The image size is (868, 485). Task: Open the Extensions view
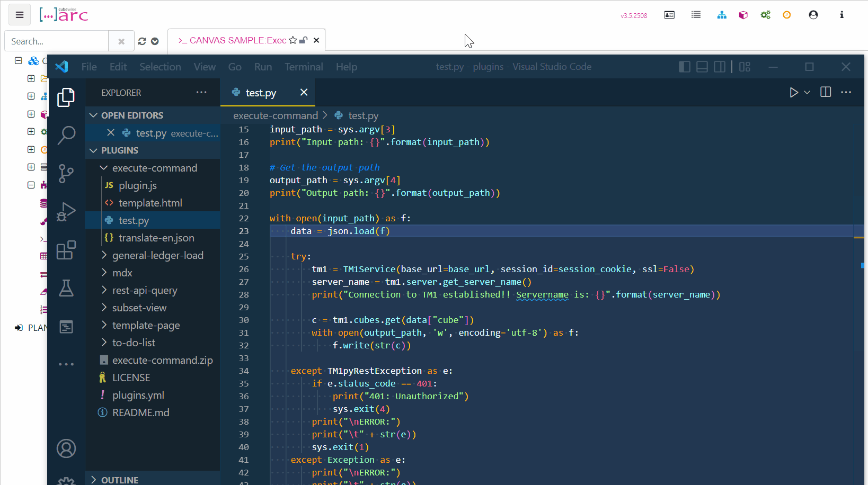(66, 250)
